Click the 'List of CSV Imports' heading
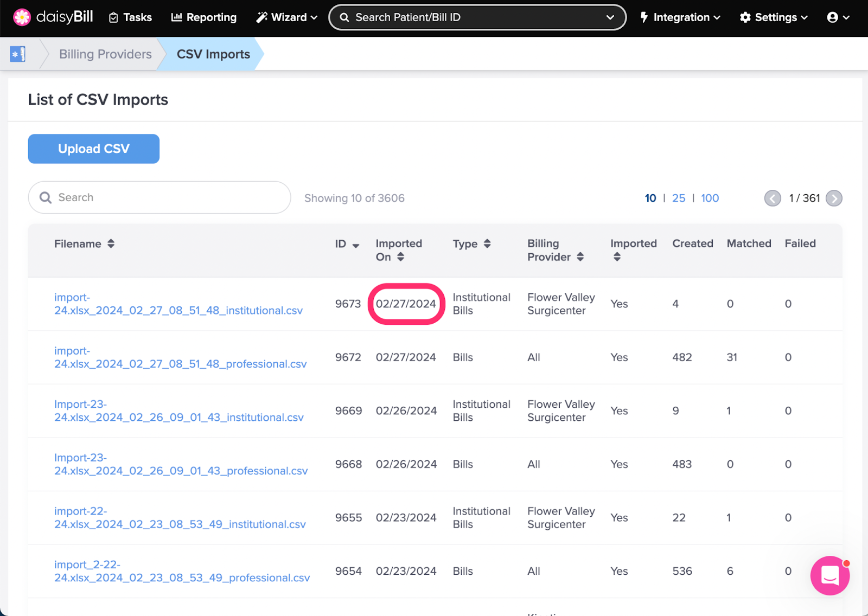The width and height of the screenshot is (868, 616). click(98, 100)
